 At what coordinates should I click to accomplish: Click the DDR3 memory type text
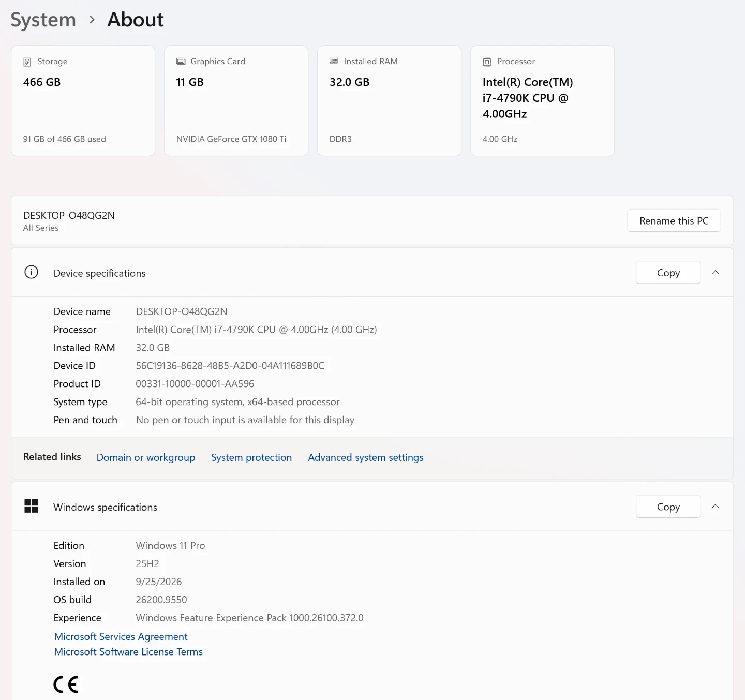[340, 139]
